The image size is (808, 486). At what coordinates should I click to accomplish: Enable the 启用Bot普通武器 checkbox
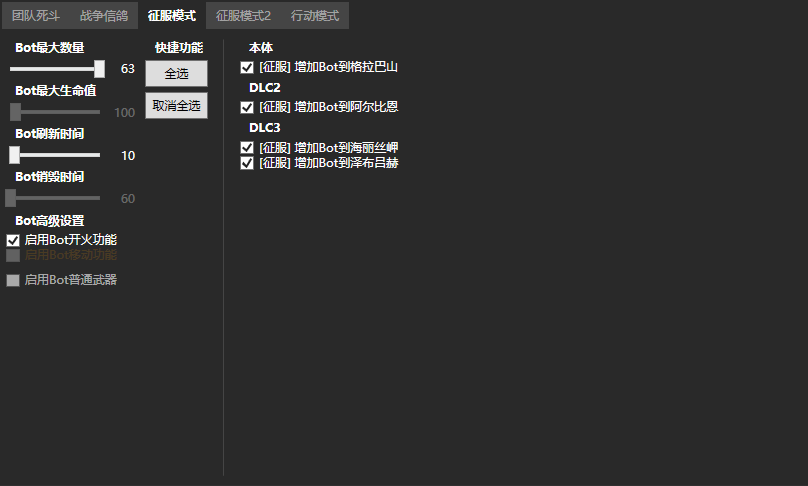pos(13,280)
